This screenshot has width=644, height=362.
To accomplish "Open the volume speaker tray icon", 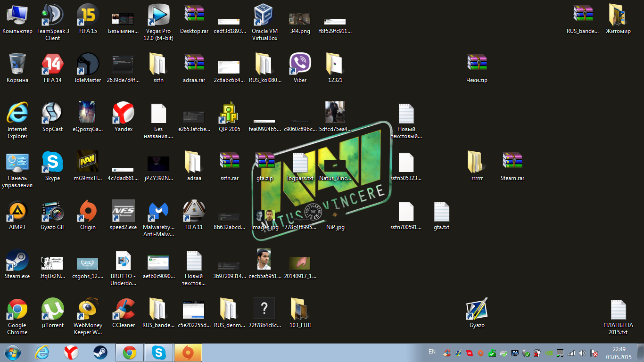I will [x=583, y=353].
